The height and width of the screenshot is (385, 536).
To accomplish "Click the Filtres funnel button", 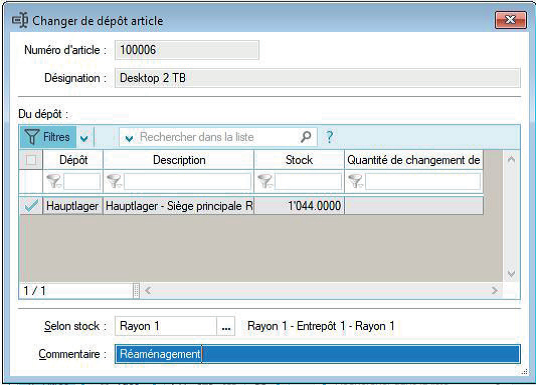I will 48,137.
